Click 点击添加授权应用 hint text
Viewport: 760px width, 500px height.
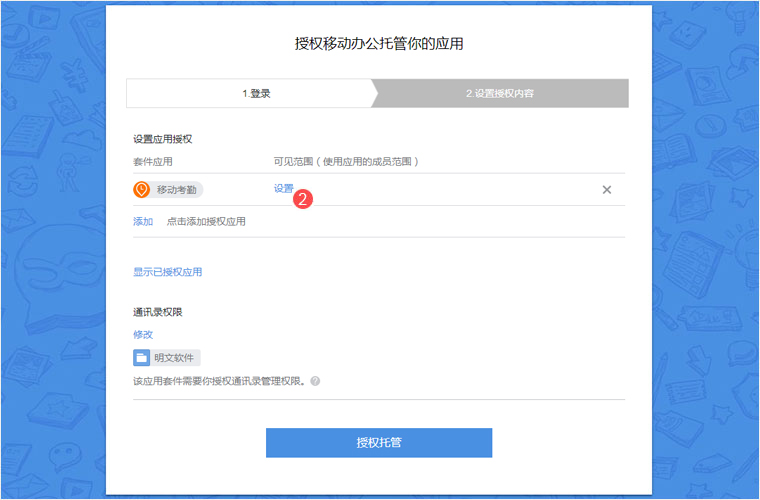click(206, 221)
